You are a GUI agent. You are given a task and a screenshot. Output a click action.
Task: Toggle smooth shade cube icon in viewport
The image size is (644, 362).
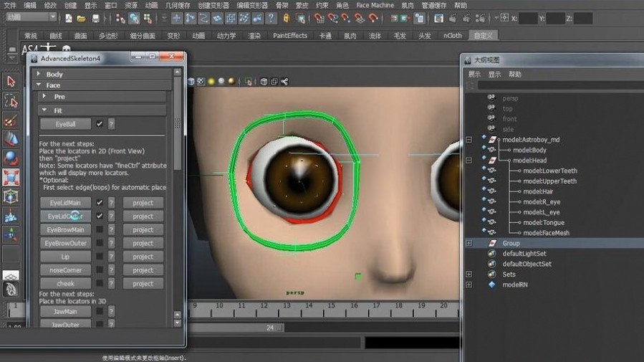pyautogui.click(x=191, y=81)
